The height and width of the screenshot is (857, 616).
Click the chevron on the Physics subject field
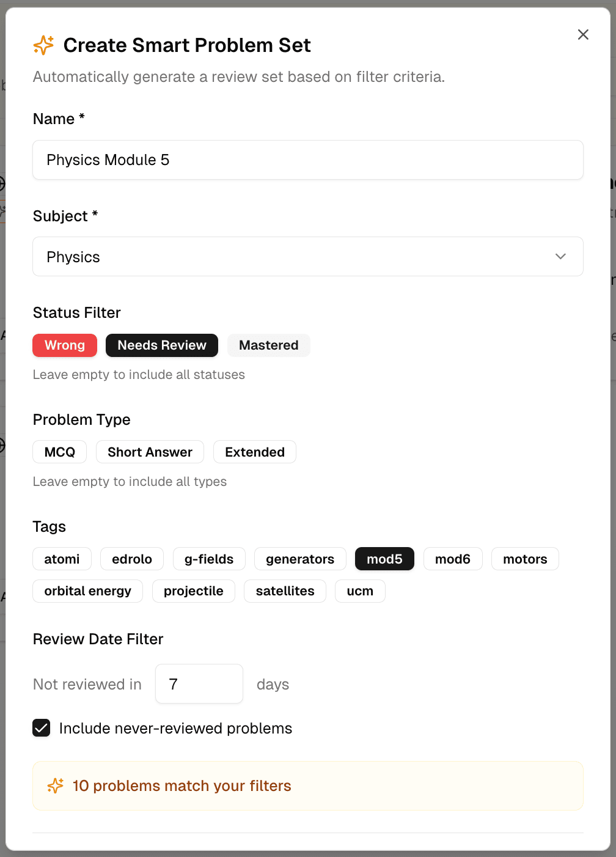[x=560, y=257]
